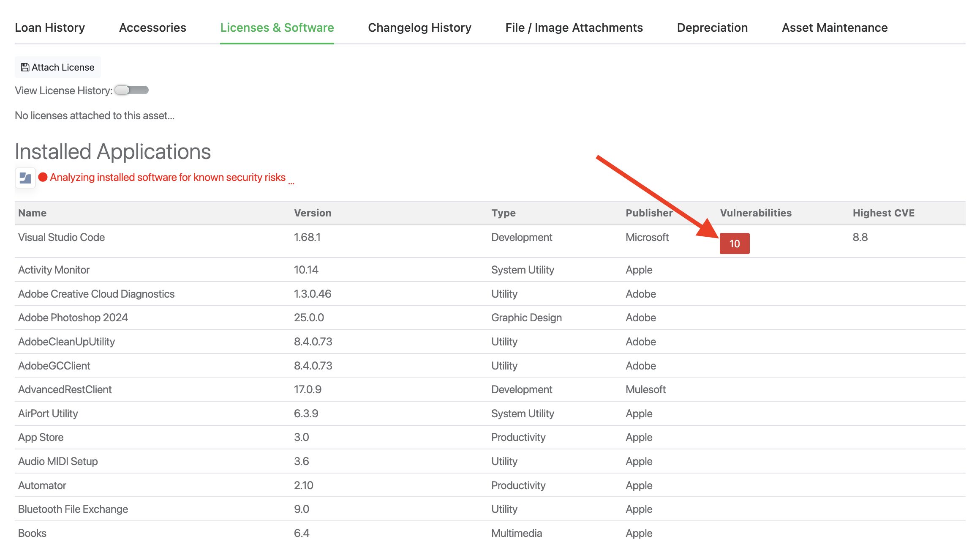Screen dimensions: 980x542
Task: Click the Automator application name
Action: 42,485
